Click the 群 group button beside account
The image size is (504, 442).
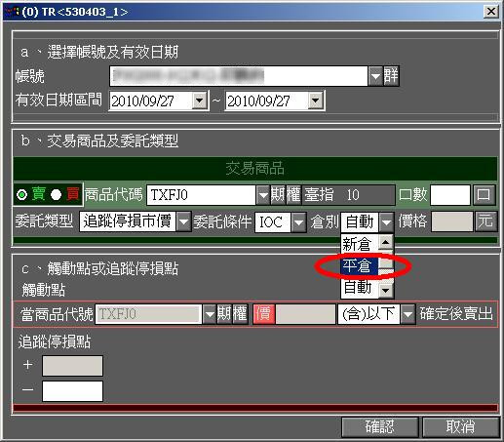pyautogui.click(x=391, y=76)
